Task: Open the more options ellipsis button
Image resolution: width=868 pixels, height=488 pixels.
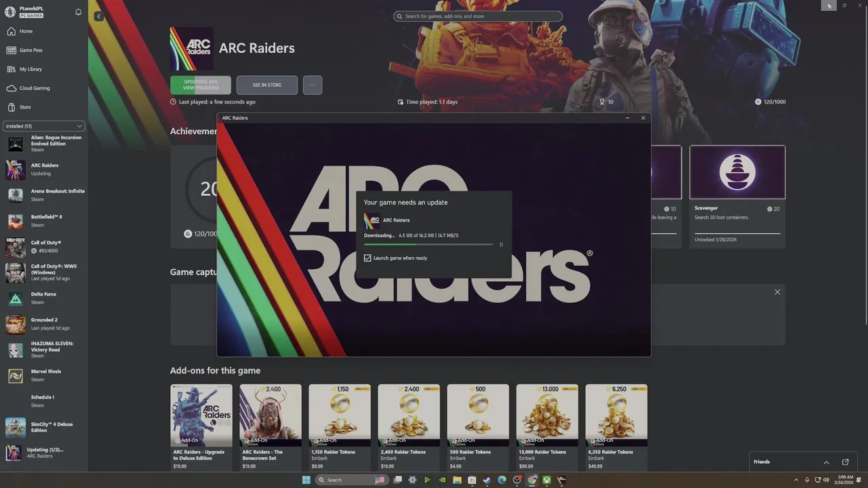Action: (313, 85)
